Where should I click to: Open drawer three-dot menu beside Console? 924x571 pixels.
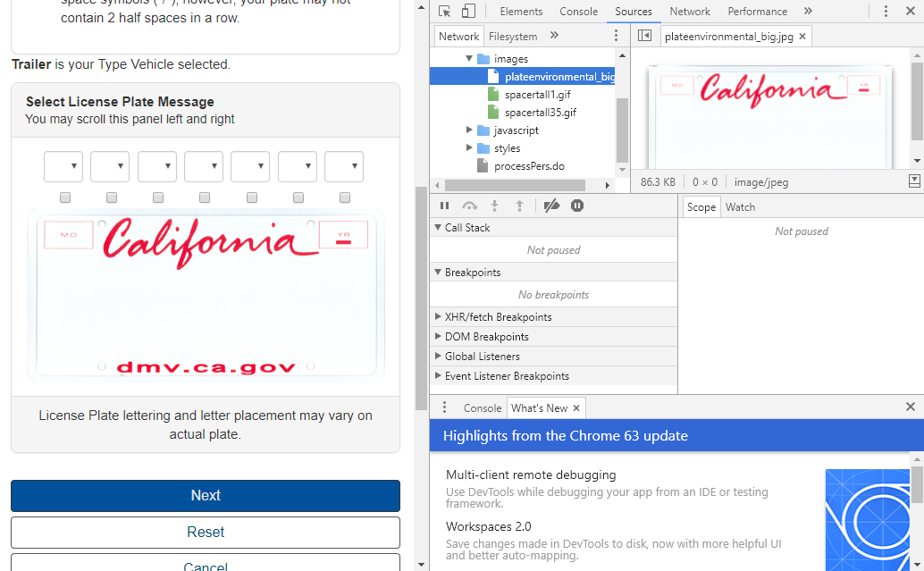click(444, 407)
